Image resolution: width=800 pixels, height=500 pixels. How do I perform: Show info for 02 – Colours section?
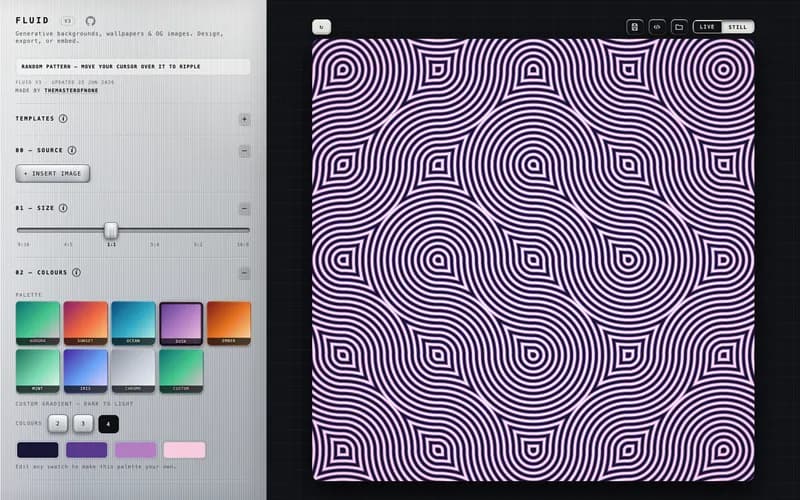(x=76, y=272)
